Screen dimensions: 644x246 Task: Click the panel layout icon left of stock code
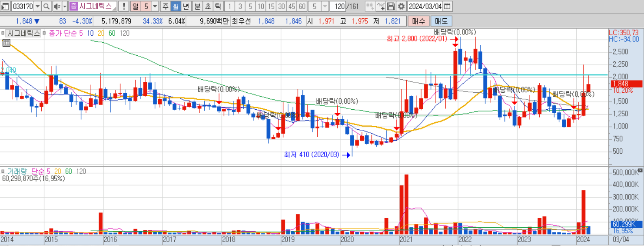pyautogui.click(x=6, y=6)
